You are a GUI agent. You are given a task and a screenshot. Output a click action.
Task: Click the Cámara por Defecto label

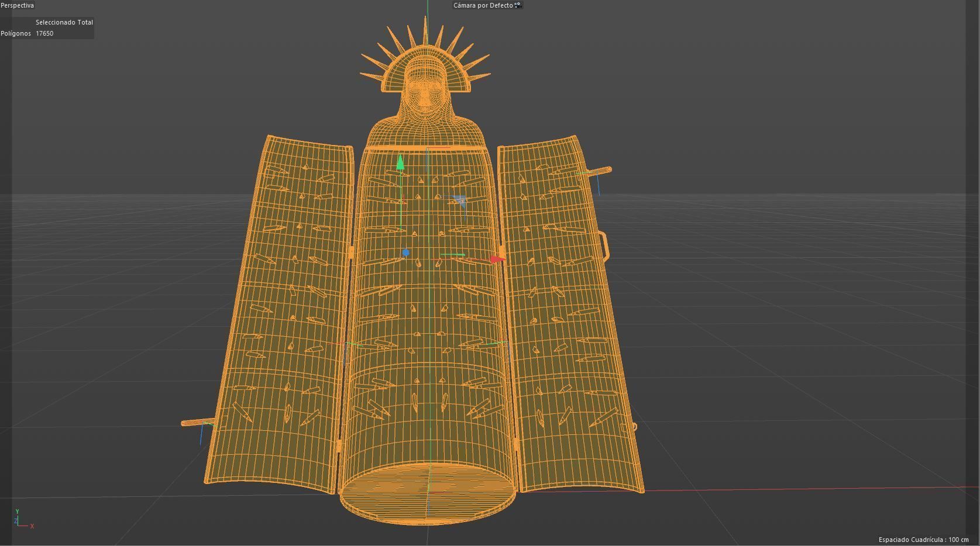coord(483,5)
